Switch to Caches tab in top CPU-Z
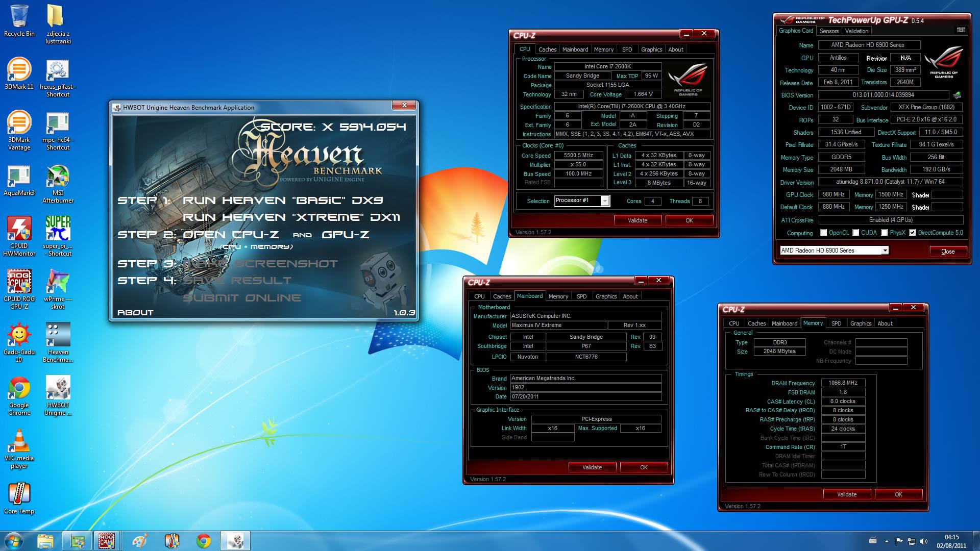Screen dimensions: 980x551 tap(547, 49)
